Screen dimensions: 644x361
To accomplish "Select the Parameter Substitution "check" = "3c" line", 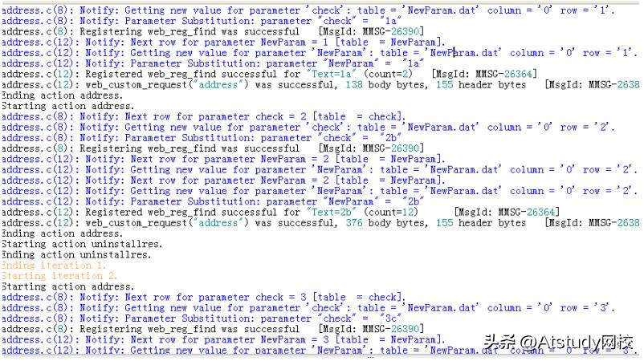I will point(202,318).
